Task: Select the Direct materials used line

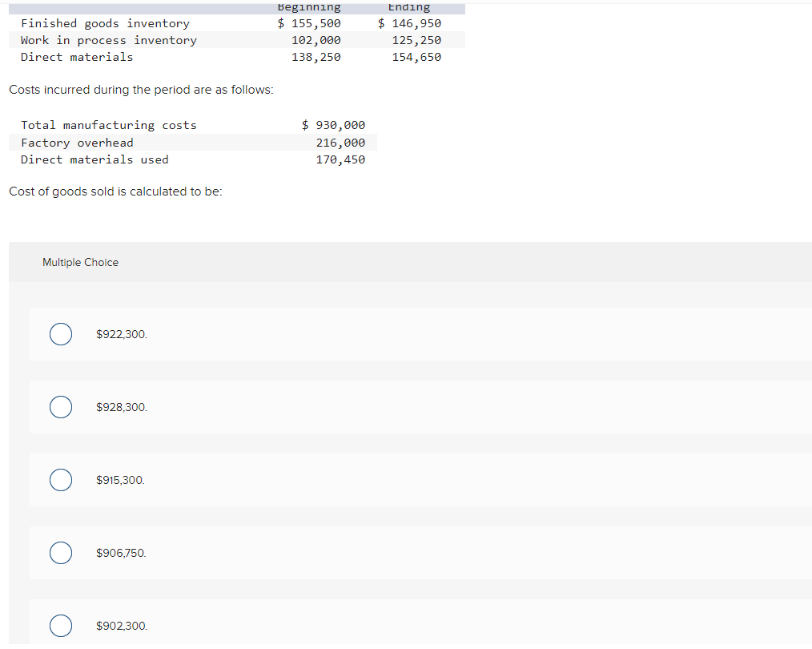Action: 94,159
